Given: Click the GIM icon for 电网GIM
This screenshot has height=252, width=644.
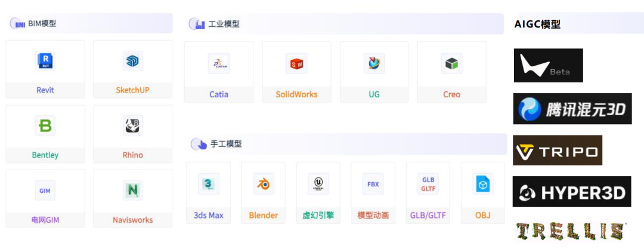Looking at the screenshot, I should point(45,190).
